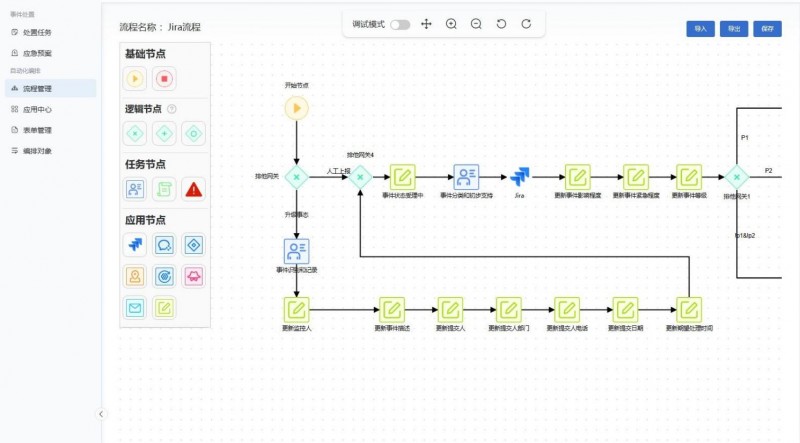Click the 导入 import button

tap(700, 29)
